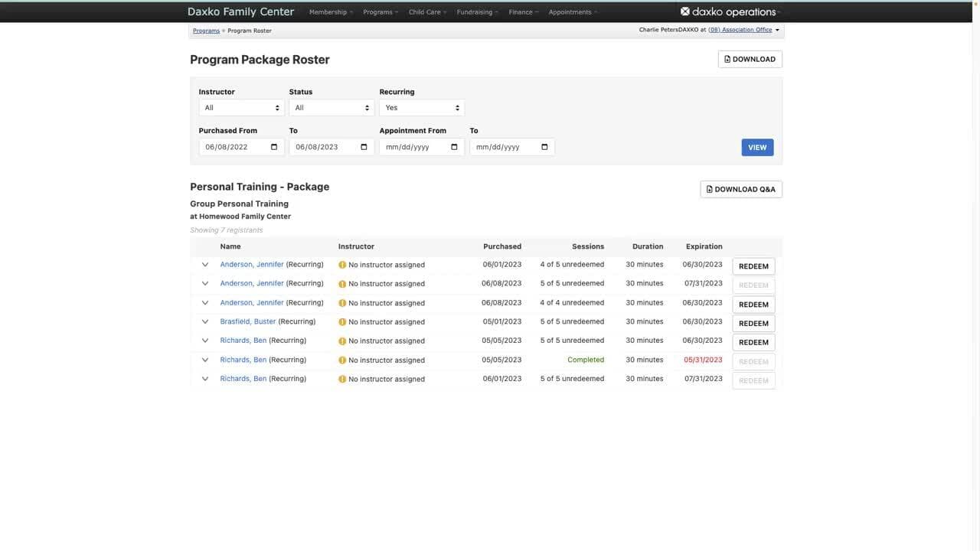The height and width of the screenshot is (551, 980).
Task: Click the blue VIEW button
Action: [757, 147]
